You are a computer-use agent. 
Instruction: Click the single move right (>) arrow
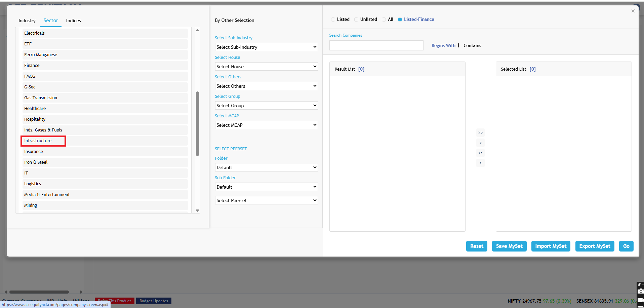(480, 143)
